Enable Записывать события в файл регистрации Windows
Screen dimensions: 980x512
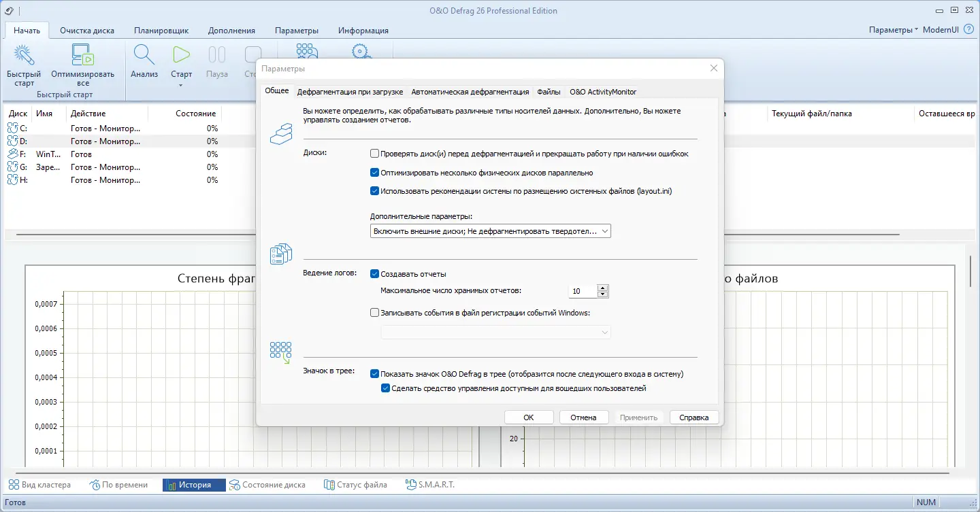tap(374, 313)
